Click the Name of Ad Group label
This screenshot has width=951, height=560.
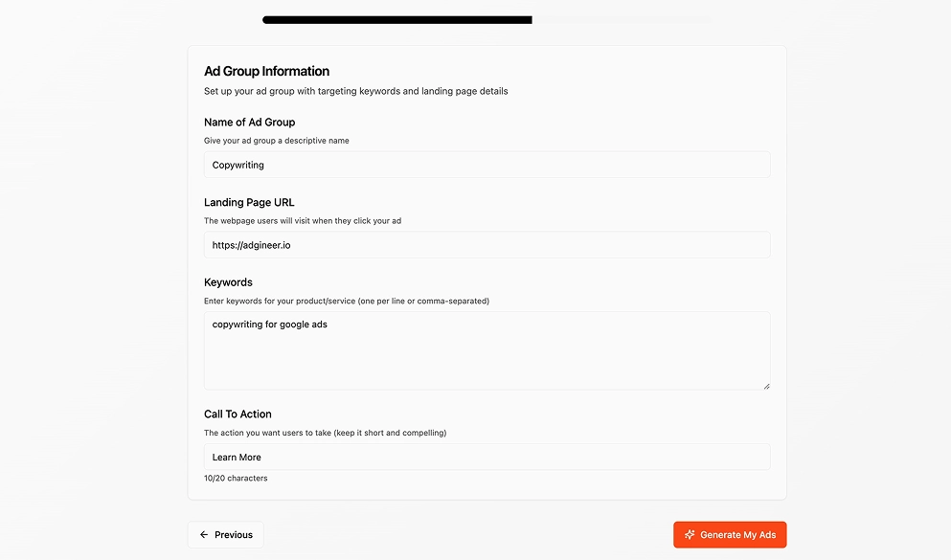click(249, 123)
